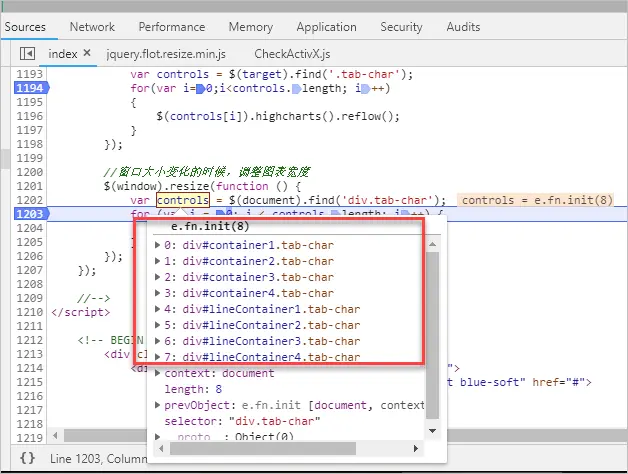The height and width of the screenshot is (474, 628).
Task: Expand item 2 div#container3.tab-char
Action: 158,277
